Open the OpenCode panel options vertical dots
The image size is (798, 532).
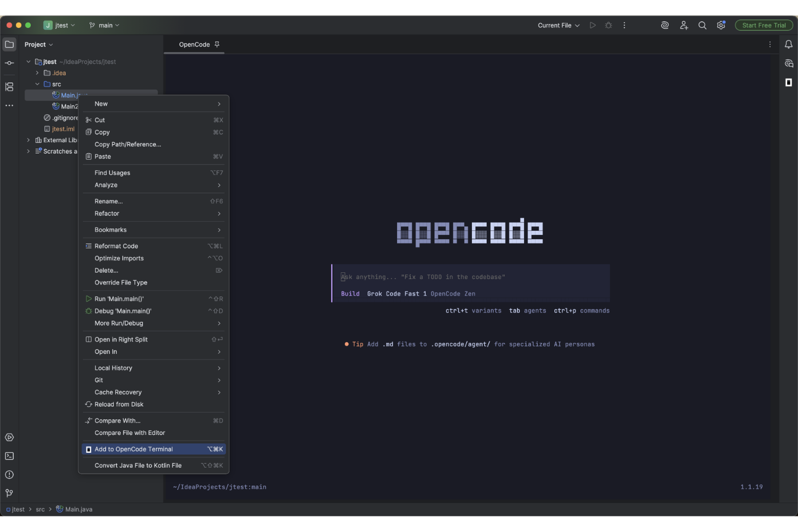click(770, 44)
